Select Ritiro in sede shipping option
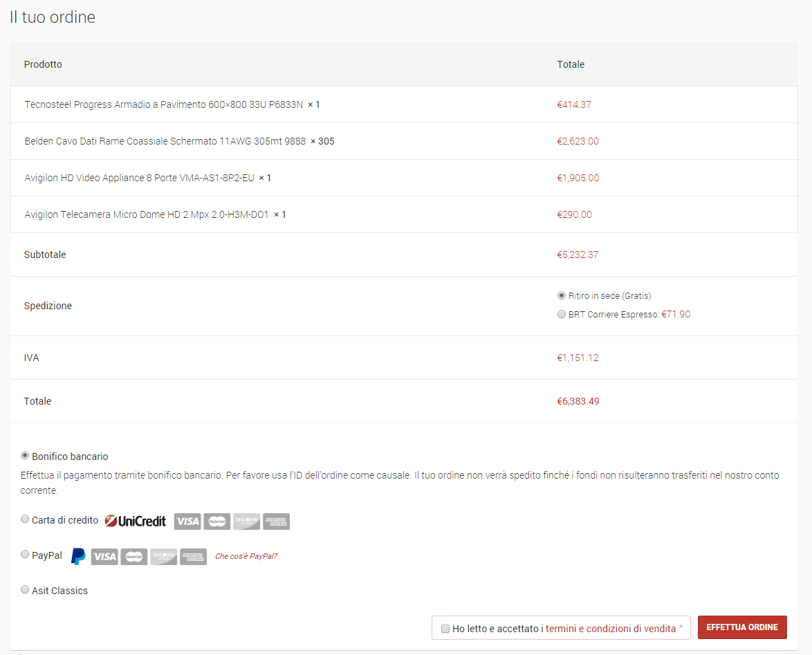This screenshot has height=655, width=812. (x=562, y=295)
